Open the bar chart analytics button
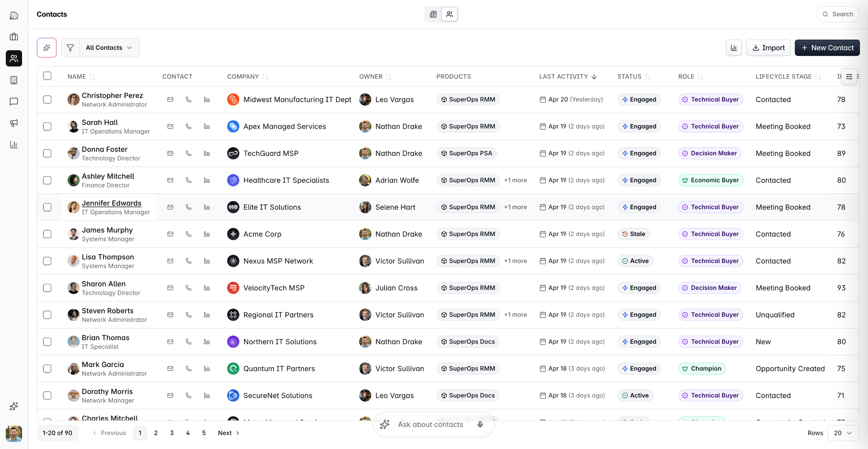The image size is (868, 449). pyautogui.click(x=734, y=48)
